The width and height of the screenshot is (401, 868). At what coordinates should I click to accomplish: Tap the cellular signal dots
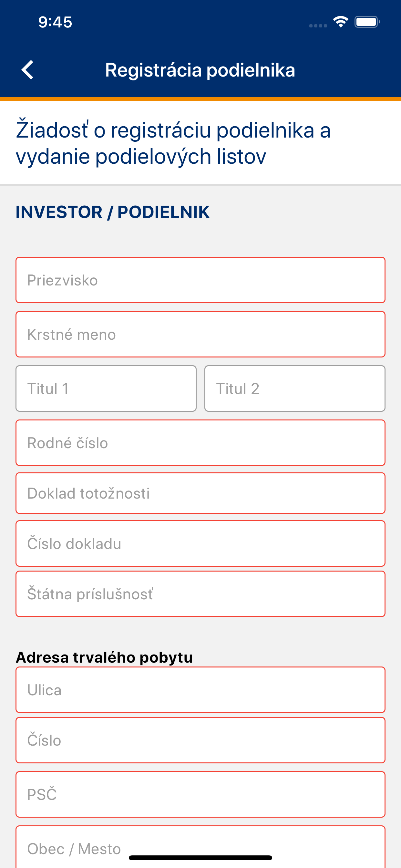(x=318, y=26)
